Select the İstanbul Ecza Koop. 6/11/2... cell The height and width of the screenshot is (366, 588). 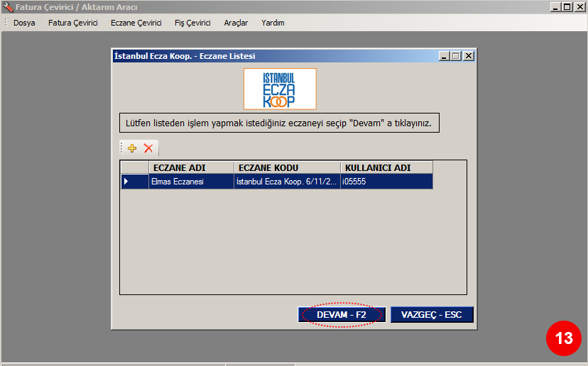coord(287,182)
